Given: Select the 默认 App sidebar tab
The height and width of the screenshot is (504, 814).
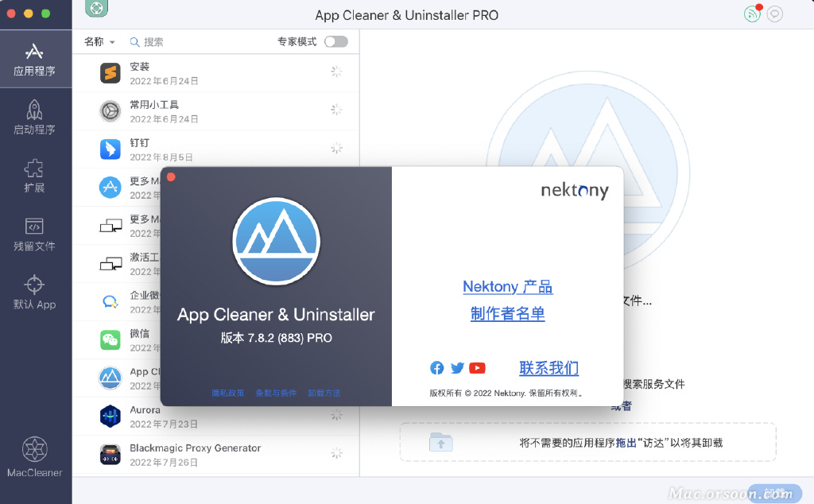Looking at the screenshot, I should pos(34,293).
